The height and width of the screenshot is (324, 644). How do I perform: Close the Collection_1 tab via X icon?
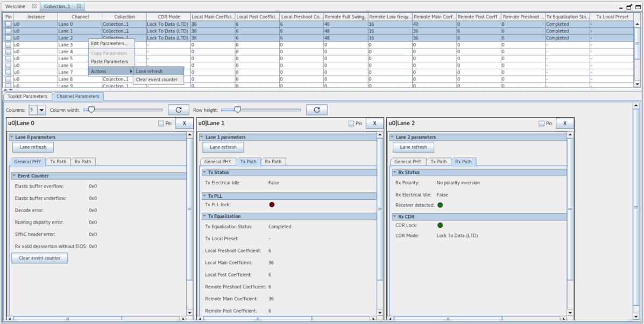(79, 6)
